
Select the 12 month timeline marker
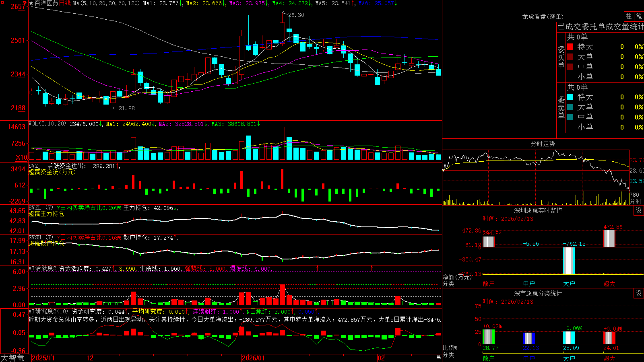click(90, 358)
